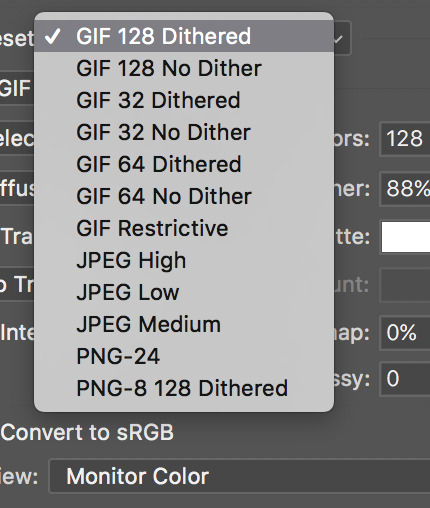Screen dimensions: 430x508
Task: Select JPEG High preset
Action: tap(184, 260)
